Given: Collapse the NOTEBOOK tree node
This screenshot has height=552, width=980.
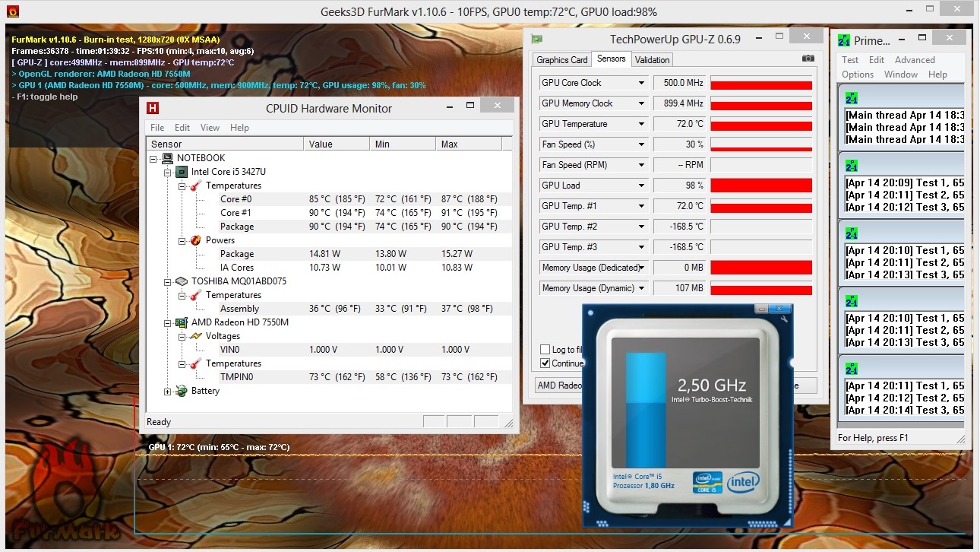Looking at the screenshot, I should click(x=153, y=159).
